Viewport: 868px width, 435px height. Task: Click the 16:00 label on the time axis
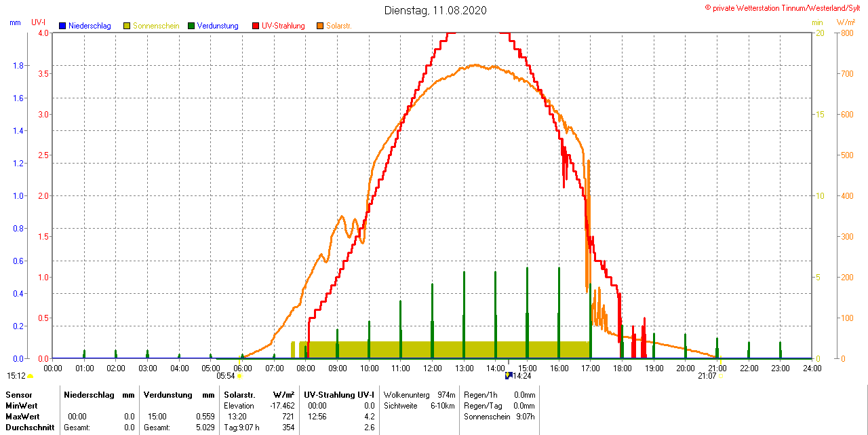click(559, 368)
